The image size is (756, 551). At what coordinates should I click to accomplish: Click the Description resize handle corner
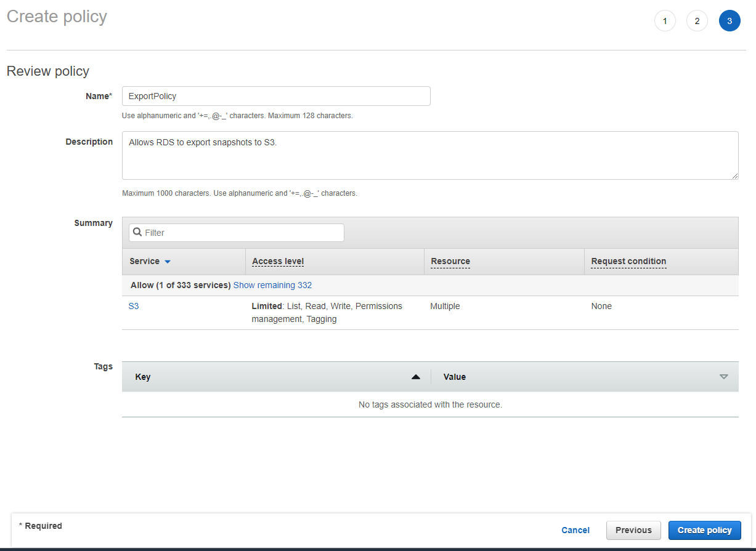tap(734, 175)
